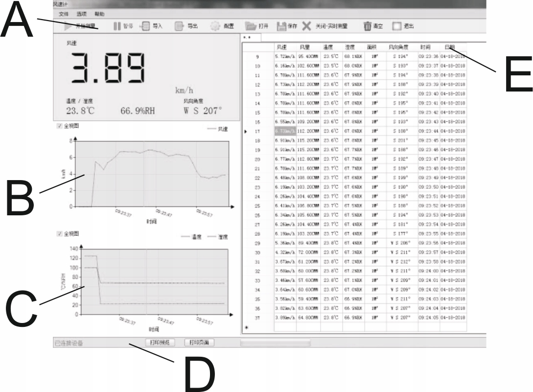Click air volume cell 102.60CMM in row 10

coord(308,66)
